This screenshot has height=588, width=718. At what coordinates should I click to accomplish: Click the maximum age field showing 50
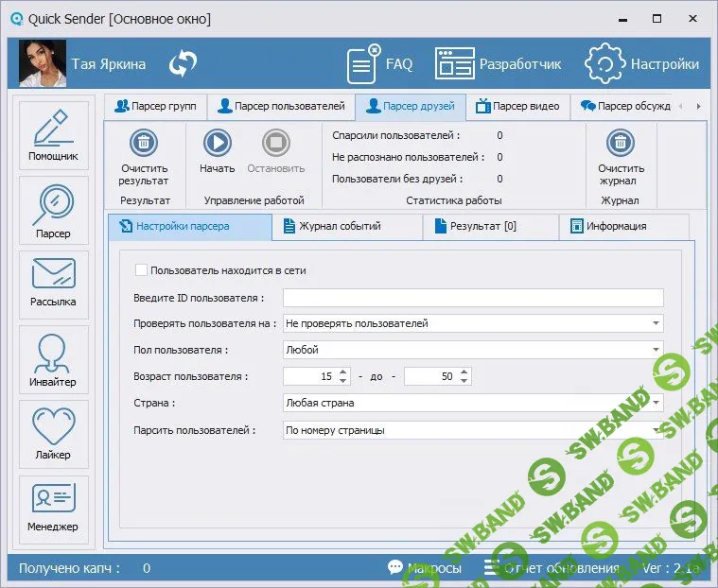[x=431, y=376]
